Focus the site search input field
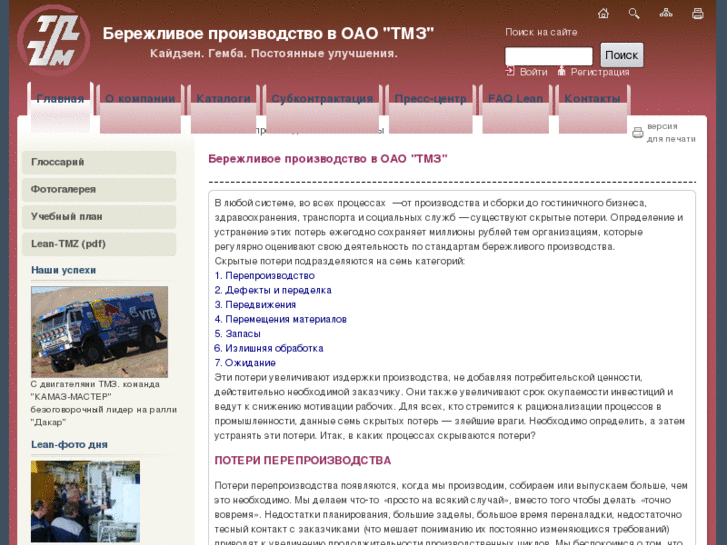Screen dimensions: 727x545 pyautogui.click(x=548, y=56)
